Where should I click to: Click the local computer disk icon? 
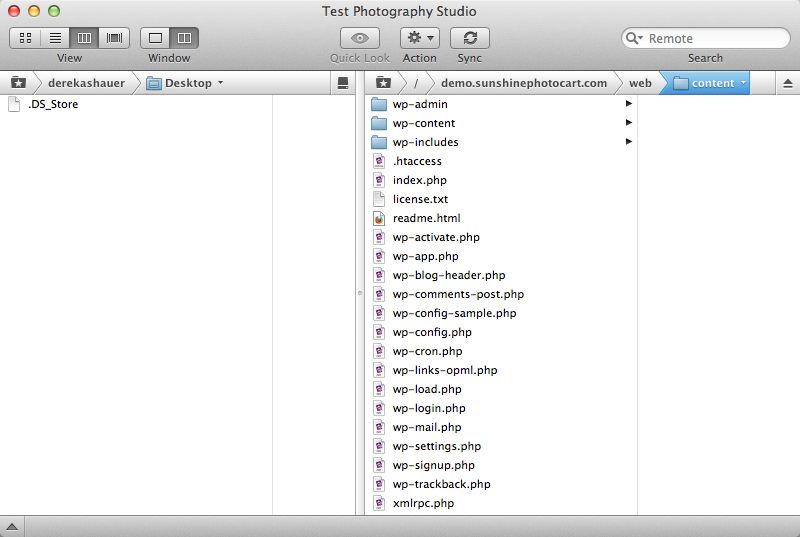pyautogui.click(x=343, y=83)
